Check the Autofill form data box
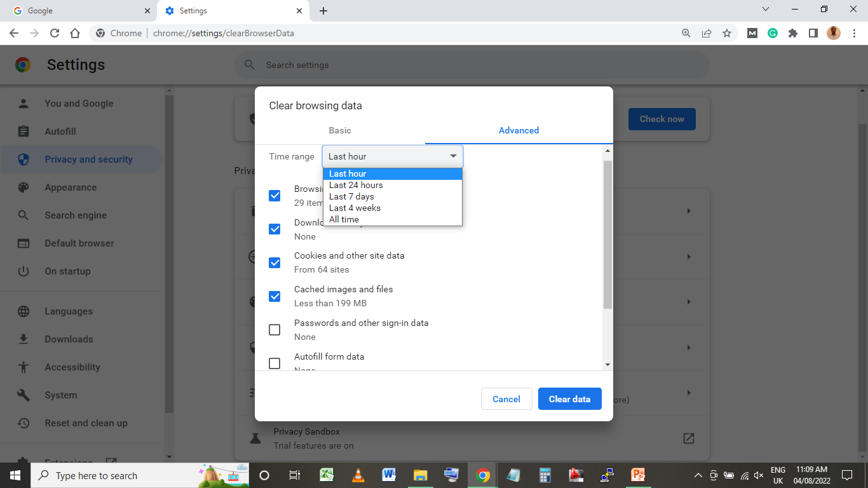This screenshot has width=868, height=488. (275, 363)
